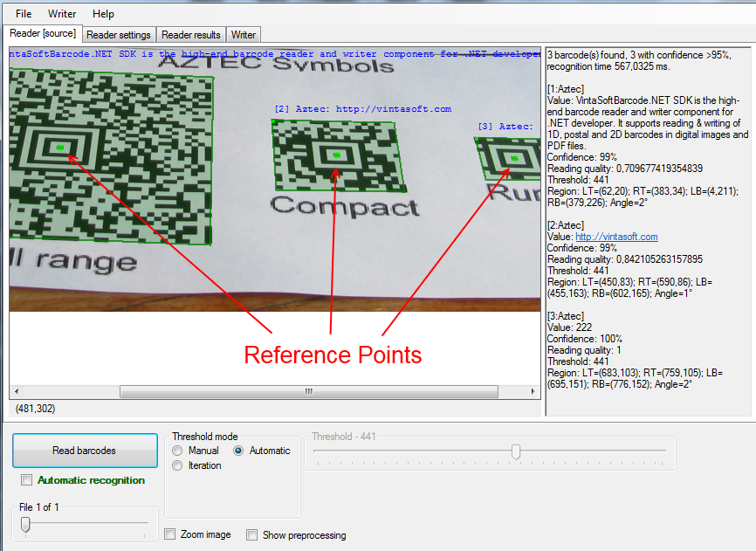Click the green center dot of the Aztec barcode labeled [3]
This screenshot has height=551, width=756.
coord(515,158)
